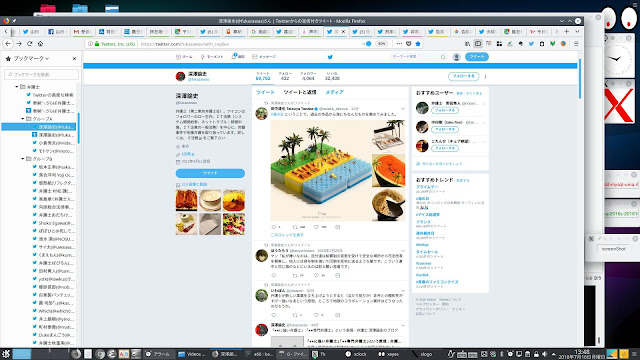Click the Twitter keyword search box

pyautogui.click(x=419, y=57)
